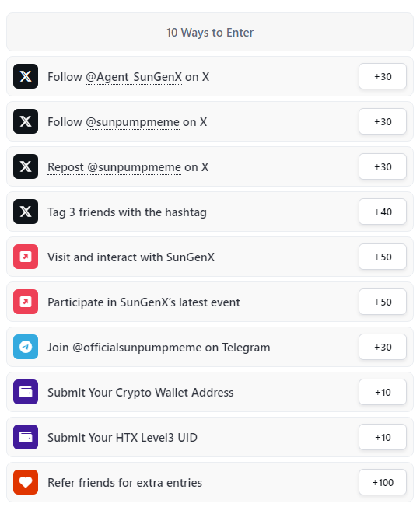Open the @Agent_SunGenX profile link
This screenshot has height=507, width=420.
pos(134,77)
